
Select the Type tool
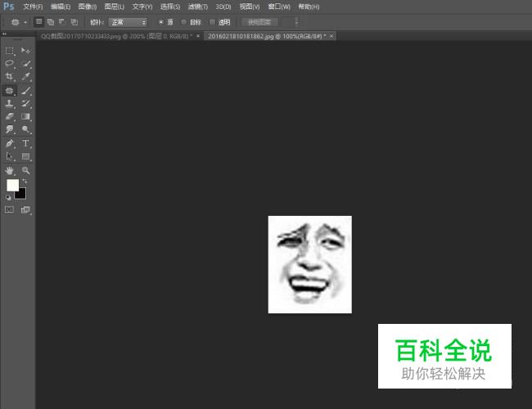click(x=25, y=143)
